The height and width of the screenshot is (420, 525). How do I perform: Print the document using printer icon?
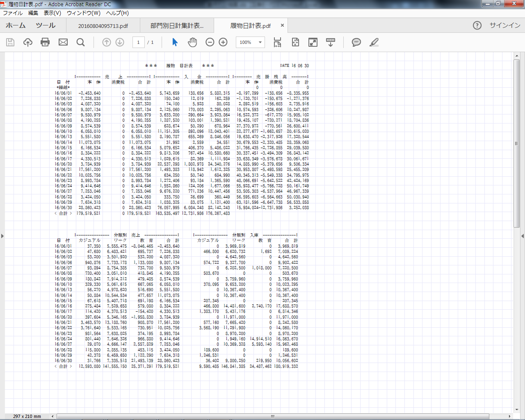click(45, 42)
